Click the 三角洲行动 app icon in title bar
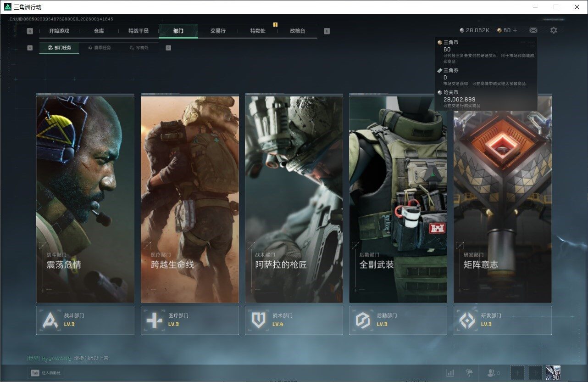This screenshot has height=382, width=588. coord(7,7)
